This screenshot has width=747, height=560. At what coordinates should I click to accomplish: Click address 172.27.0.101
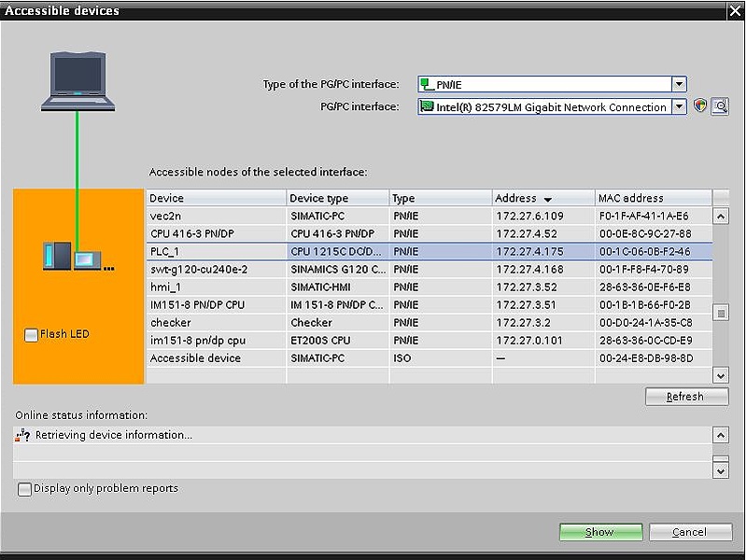pyautogui.click(x=529, y=341)
